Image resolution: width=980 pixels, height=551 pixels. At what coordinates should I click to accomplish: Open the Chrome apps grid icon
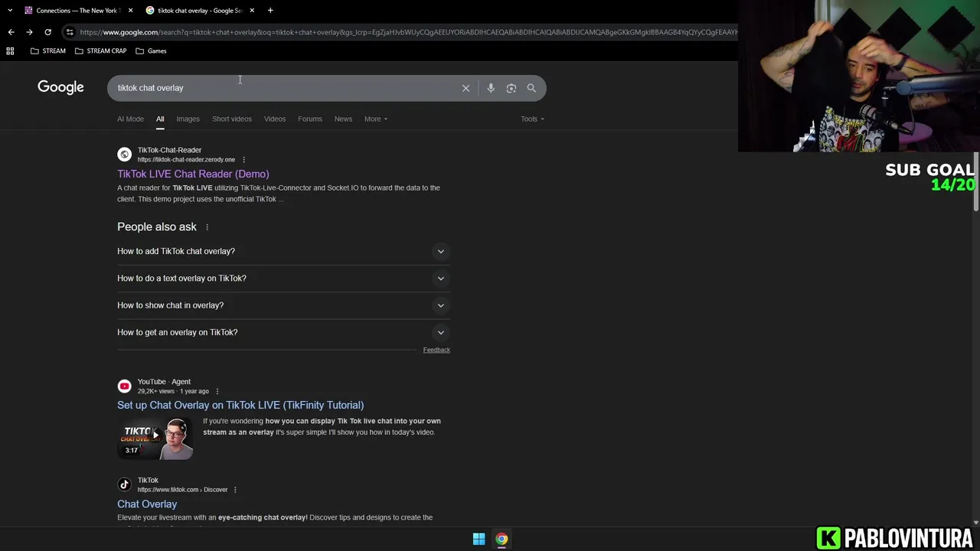10,51
